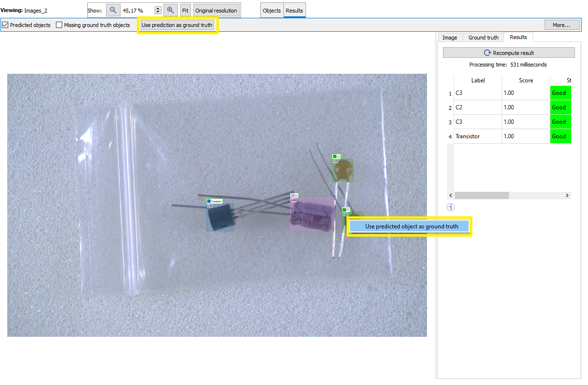The image size is (588, 385).
Task: Switch to the Ground truth tab
Action: coord(483,38)
